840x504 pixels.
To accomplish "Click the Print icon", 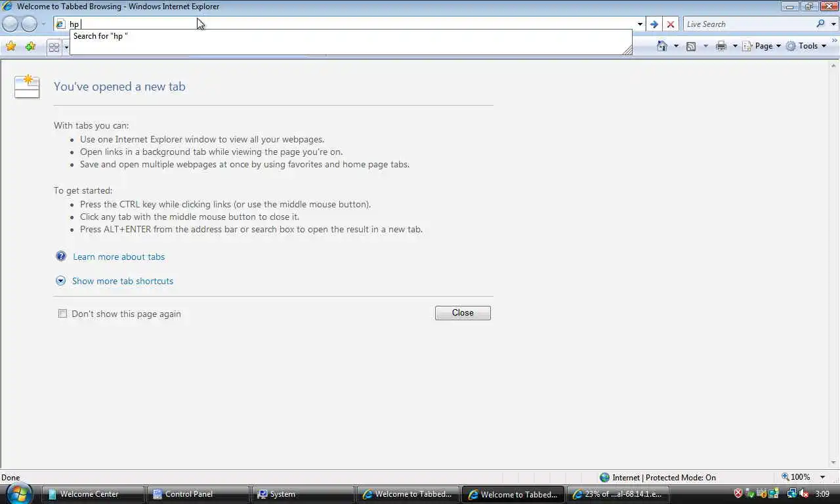I will pyautogui.click(x=721, y=46).
